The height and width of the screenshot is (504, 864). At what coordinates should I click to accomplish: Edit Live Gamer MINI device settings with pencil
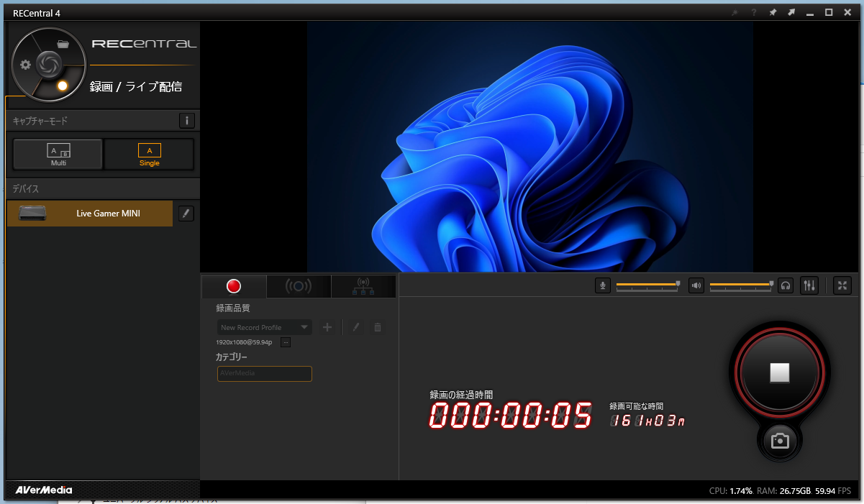coord(186,214)
